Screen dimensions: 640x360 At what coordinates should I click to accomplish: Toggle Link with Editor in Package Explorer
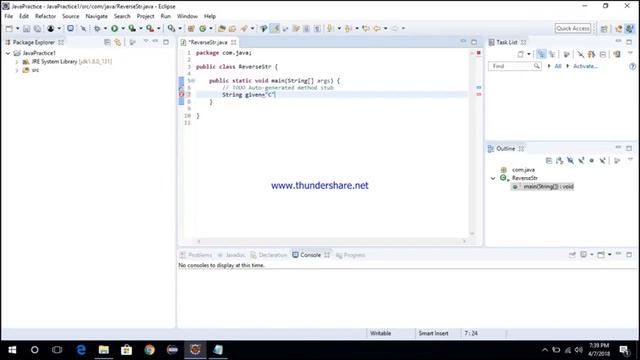click(x=118, y=42)
